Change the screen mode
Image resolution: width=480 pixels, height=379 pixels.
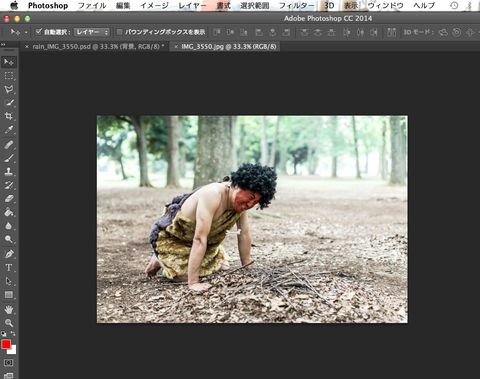[x=9, y=376]
